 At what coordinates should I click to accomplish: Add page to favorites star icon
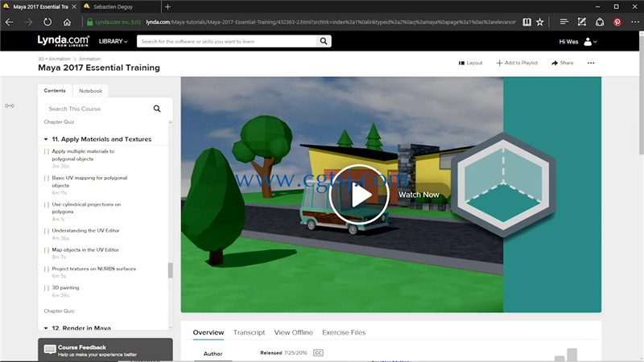539,23
